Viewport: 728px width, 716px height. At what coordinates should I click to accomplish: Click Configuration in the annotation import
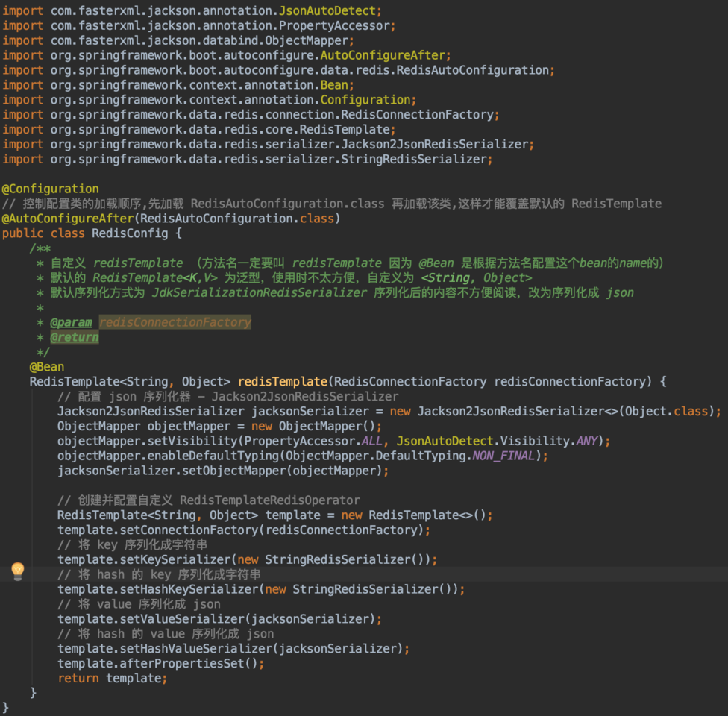[365, 100]
